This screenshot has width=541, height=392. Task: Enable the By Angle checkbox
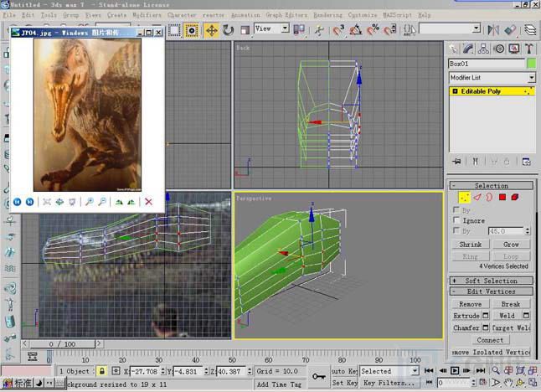456,230
